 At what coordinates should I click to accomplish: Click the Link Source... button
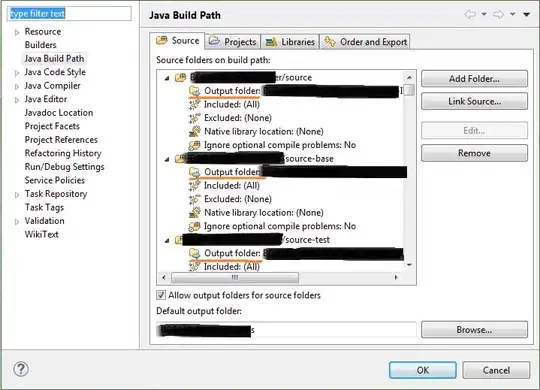pyautogui.click(x=474, y=101)
